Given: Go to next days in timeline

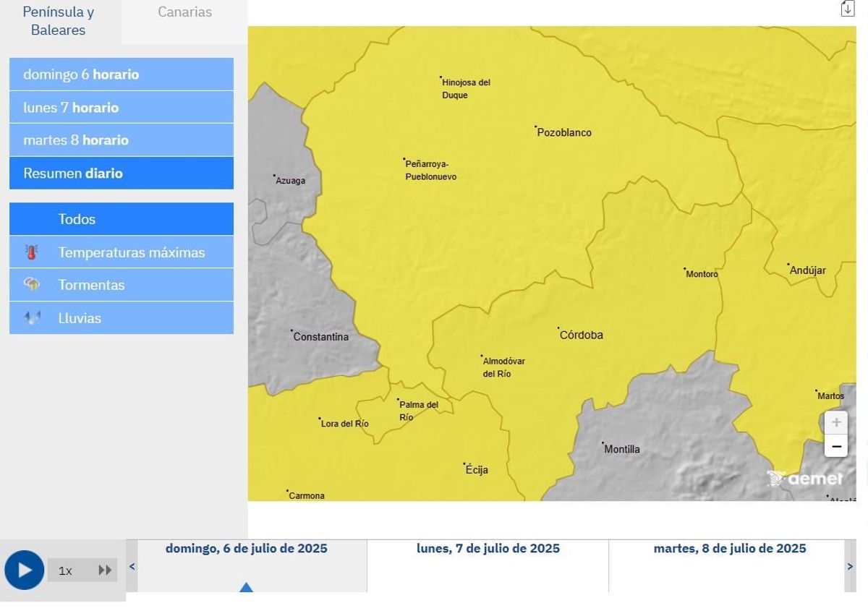Looking at the screenshot, I should tap(850, 566).
